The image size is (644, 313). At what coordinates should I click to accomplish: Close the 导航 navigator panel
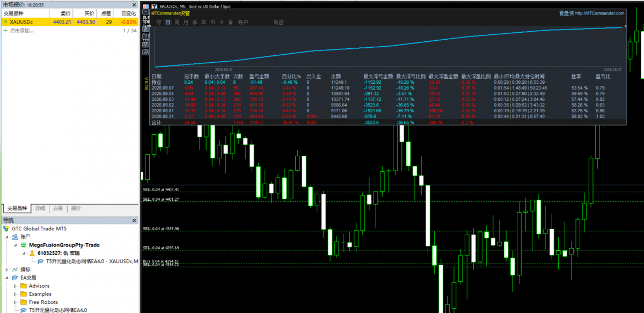[x=134, y=220]
